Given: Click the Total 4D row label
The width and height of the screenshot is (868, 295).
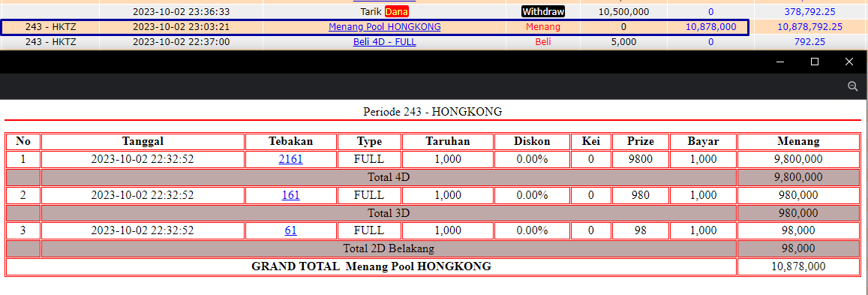Looking at the screenshot, I should tap(389, 177).
